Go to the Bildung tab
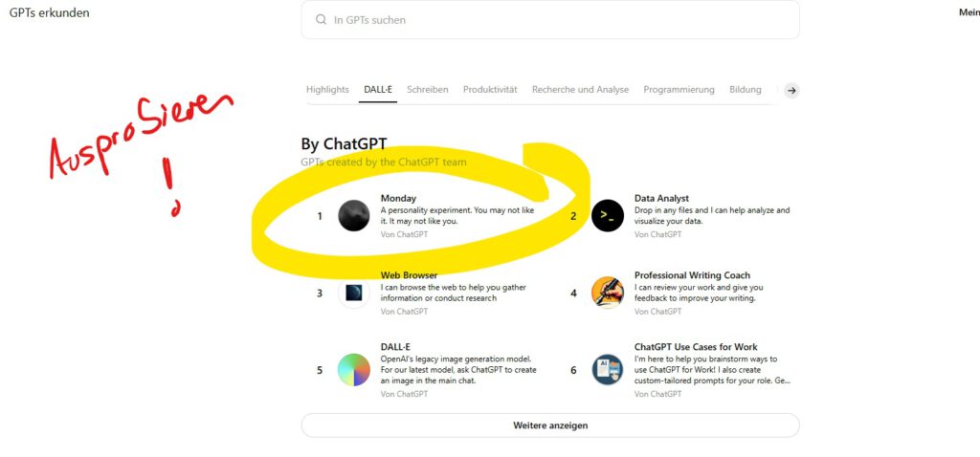Image resolution: width=980 pixels, height=457 pixels. tap(745, 89)
